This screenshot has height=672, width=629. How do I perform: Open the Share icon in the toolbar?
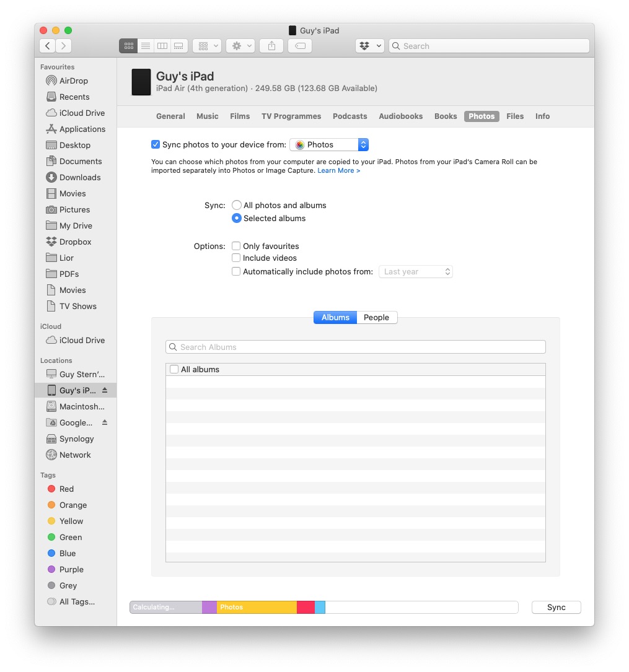coord(271,45)
